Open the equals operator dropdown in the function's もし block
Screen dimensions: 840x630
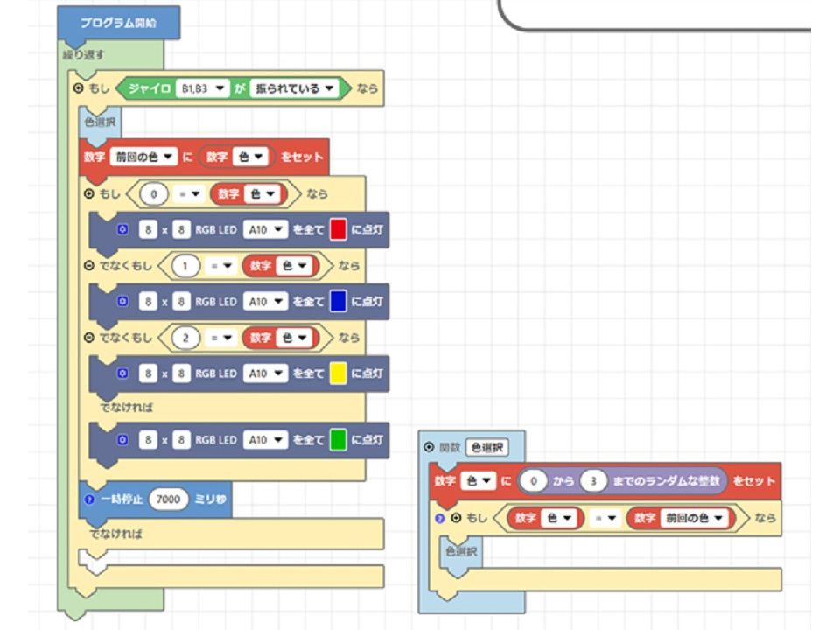(605, 518)
